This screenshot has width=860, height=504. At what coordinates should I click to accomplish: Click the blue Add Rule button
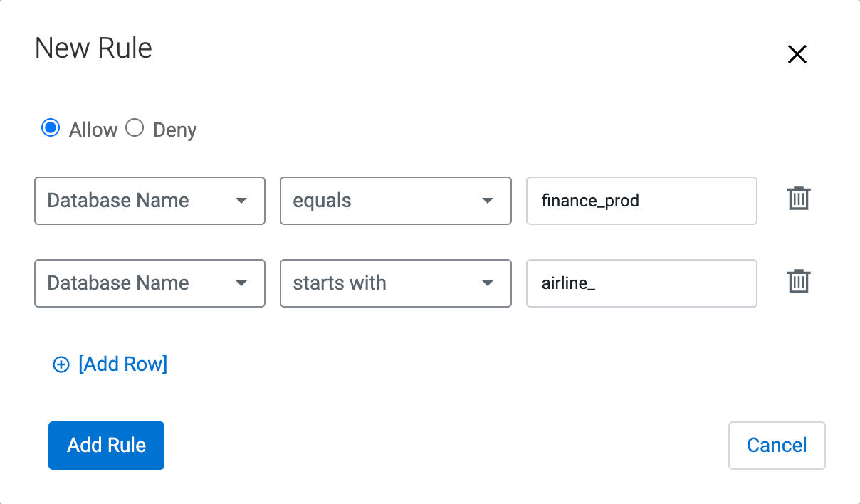coord(106,446)
